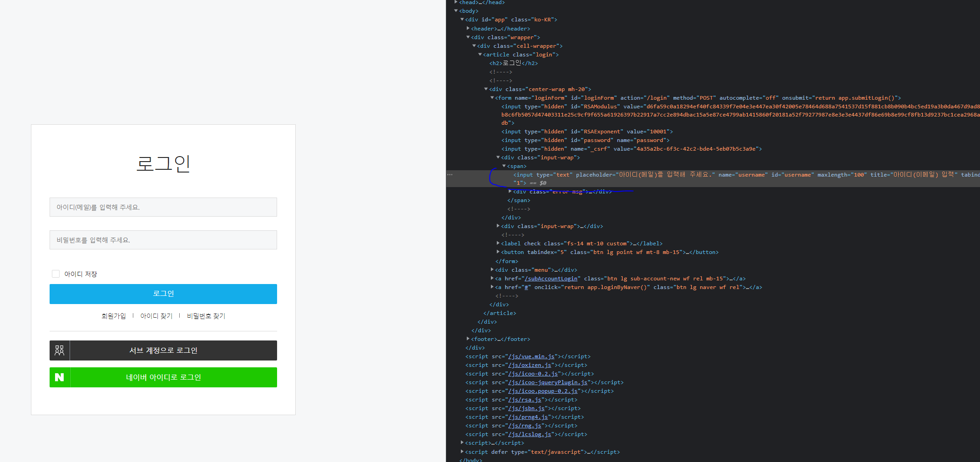The image size is (980, 462).
Task: Collapse the loginForm form node
Action: tap(492, 97)
